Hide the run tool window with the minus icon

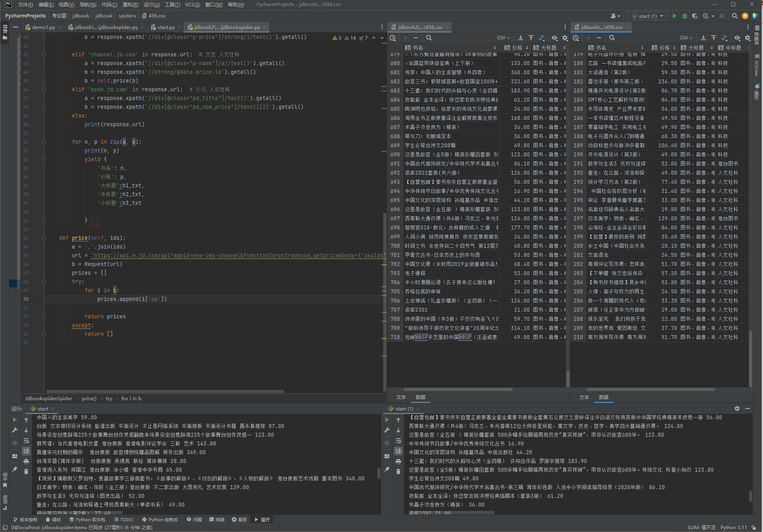point(748,409)
